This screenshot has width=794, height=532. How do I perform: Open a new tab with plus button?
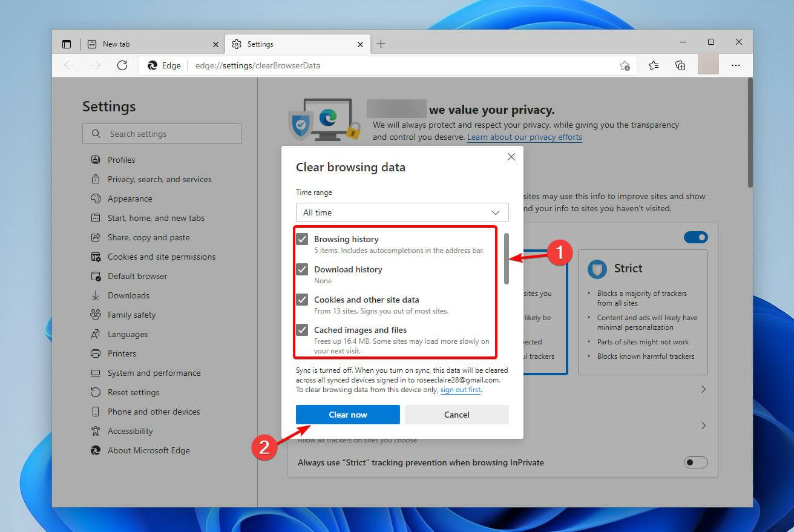click(381, 44)
